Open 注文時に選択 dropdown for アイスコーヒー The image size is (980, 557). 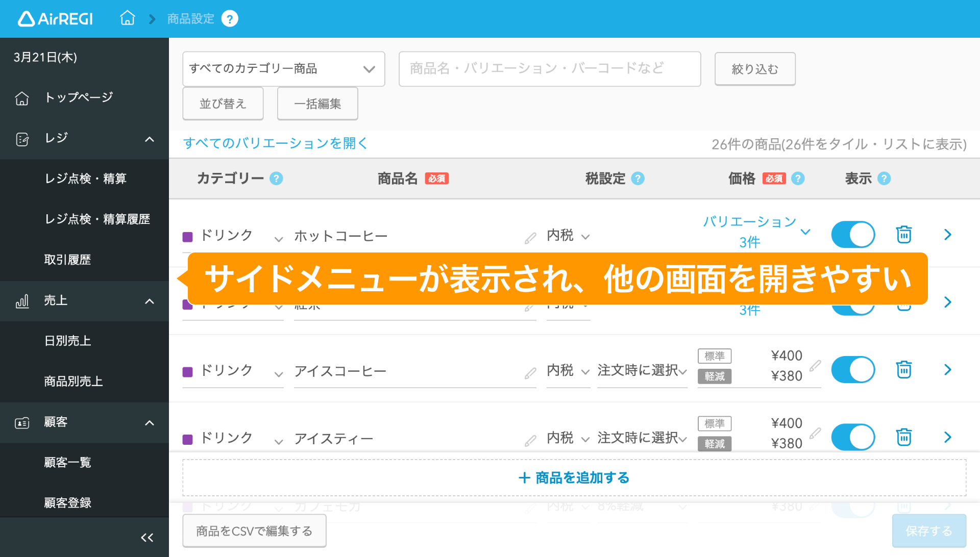(x=642, y=371)
